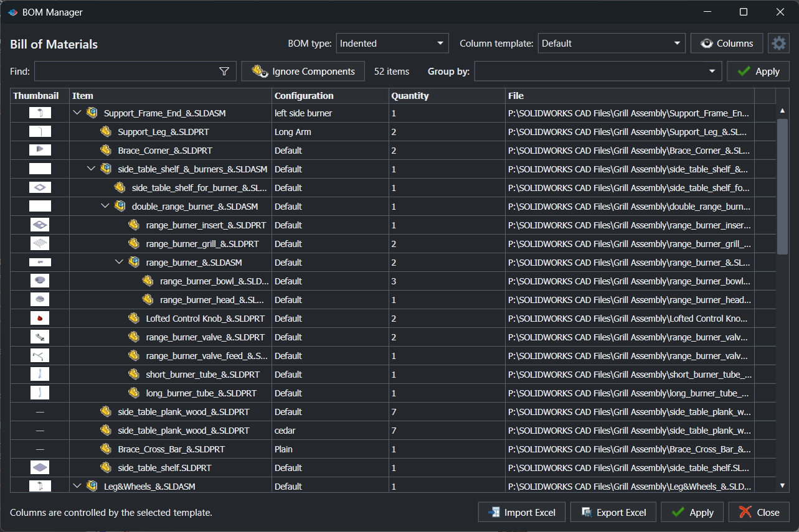Click the Lofted Control Knob part icon
The image size is (799, 532).
pos(134,319)
